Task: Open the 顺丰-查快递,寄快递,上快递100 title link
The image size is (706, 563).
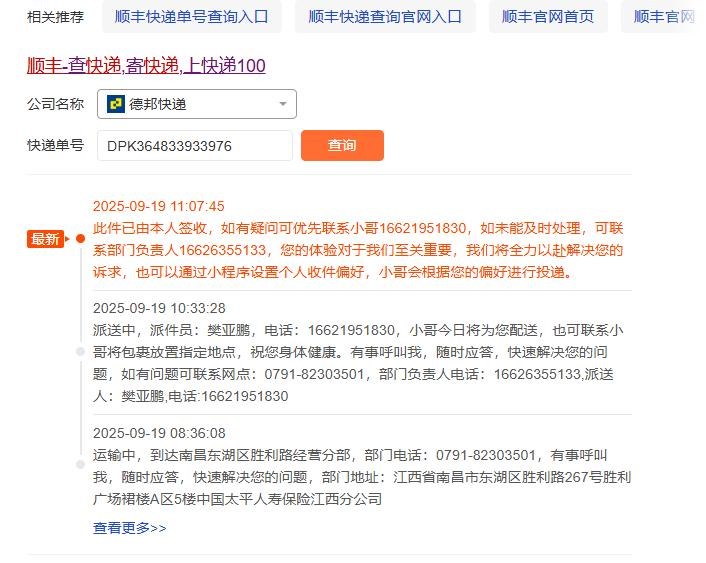Action: pyautogui.click(x=146, y=66)
